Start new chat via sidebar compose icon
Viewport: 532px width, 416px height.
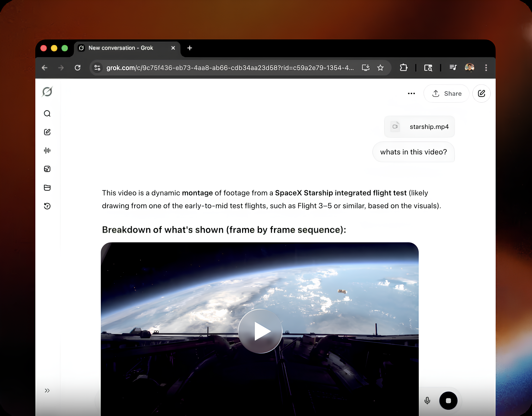pyautogui.click(x=47, y=132)
